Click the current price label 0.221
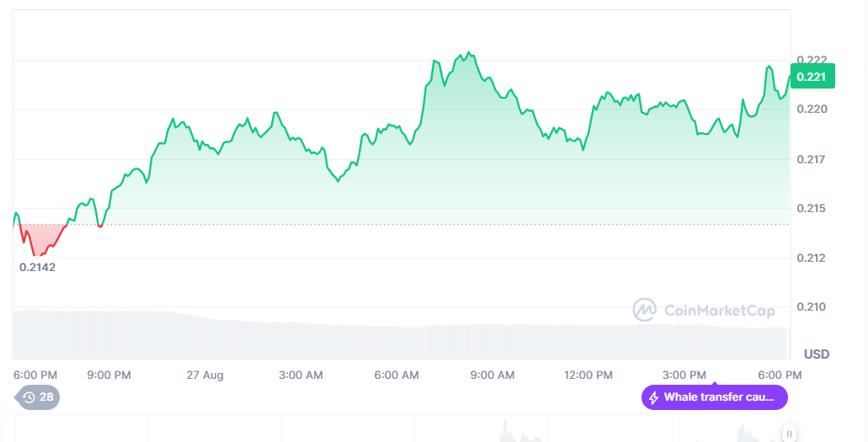 (x=812, y=77)
